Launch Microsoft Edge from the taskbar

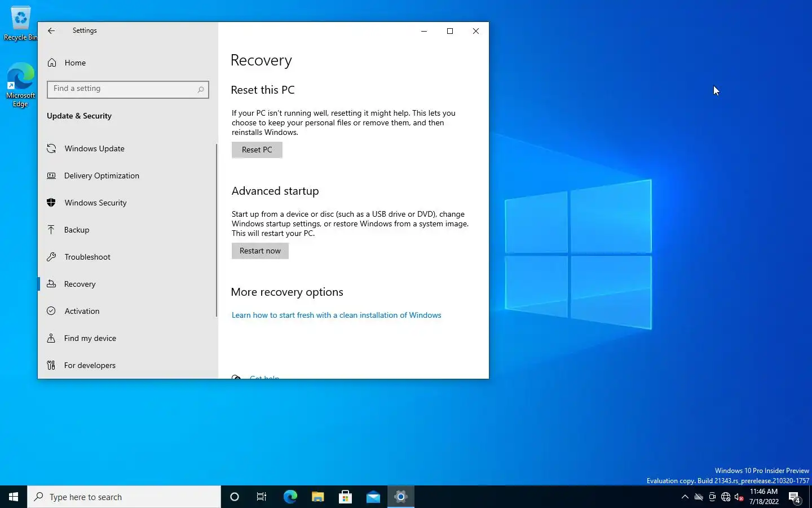tap(290, 497)
